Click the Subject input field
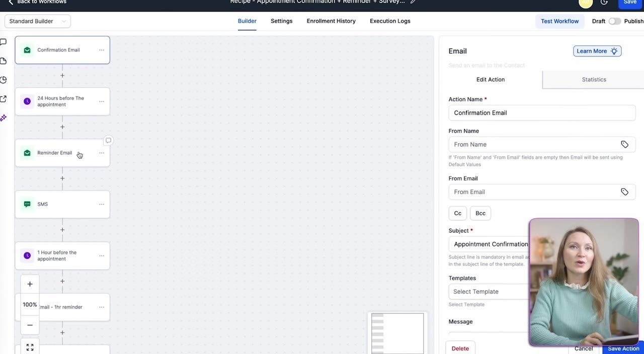 pyautogui.click(x=489, y=244)
